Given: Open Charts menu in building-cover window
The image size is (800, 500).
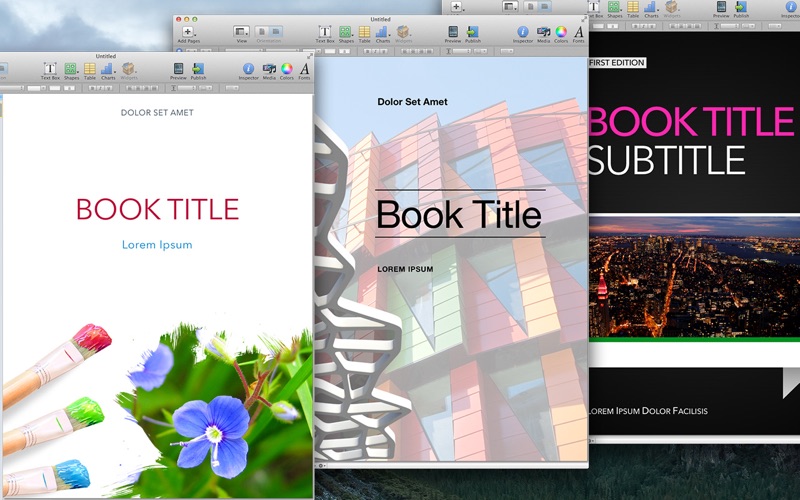Looking at the screenshot, I should click(x=382, y=34).
